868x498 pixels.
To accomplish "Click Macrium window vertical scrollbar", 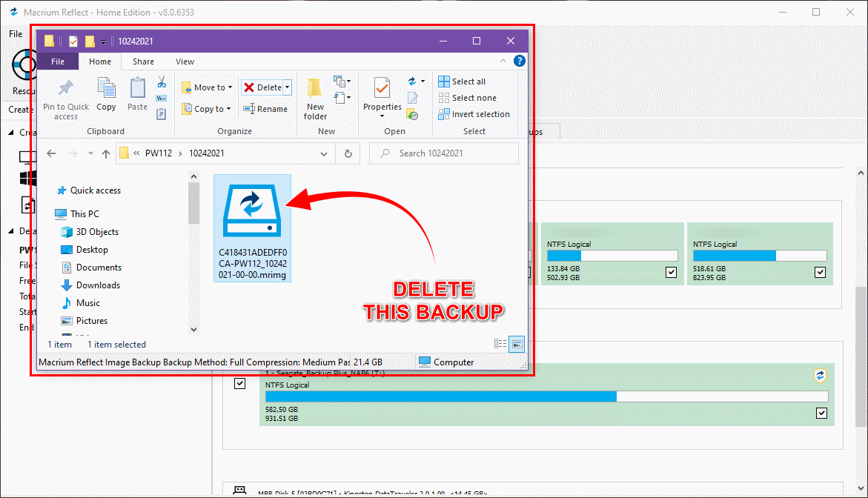I will pyautogui.click(x=861, y=357).
